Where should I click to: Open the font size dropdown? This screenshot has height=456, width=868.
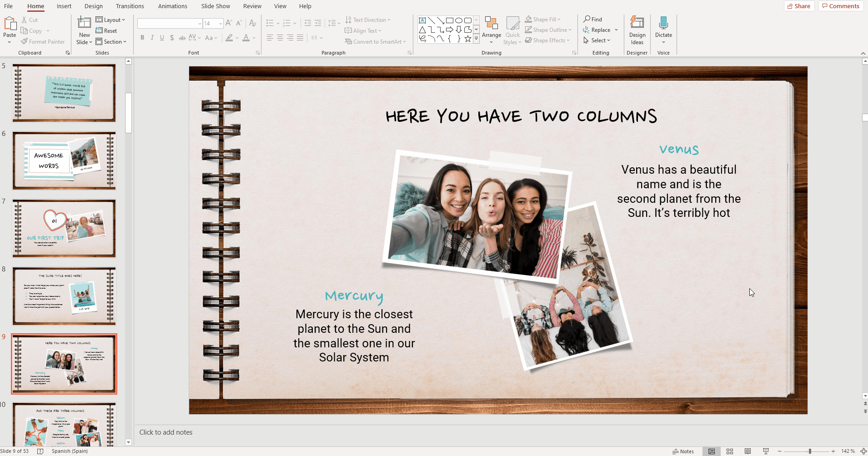pos(221,24)
